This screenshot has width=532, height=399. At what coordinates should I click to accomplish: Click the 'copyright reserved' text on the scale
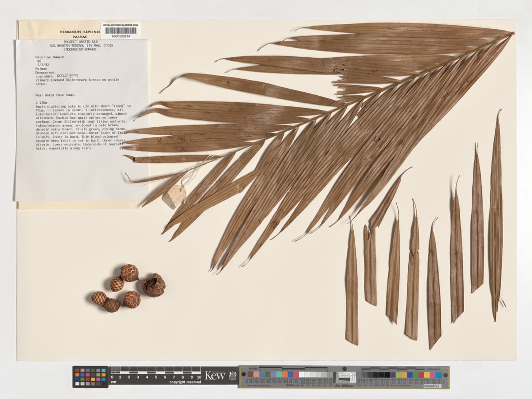click(185, 382)
